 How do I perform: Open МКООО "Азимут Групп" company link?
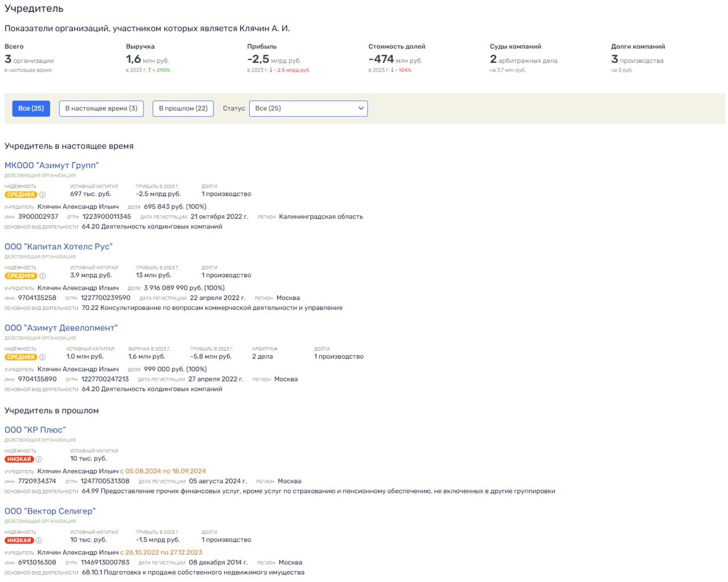tap(52, 165)
